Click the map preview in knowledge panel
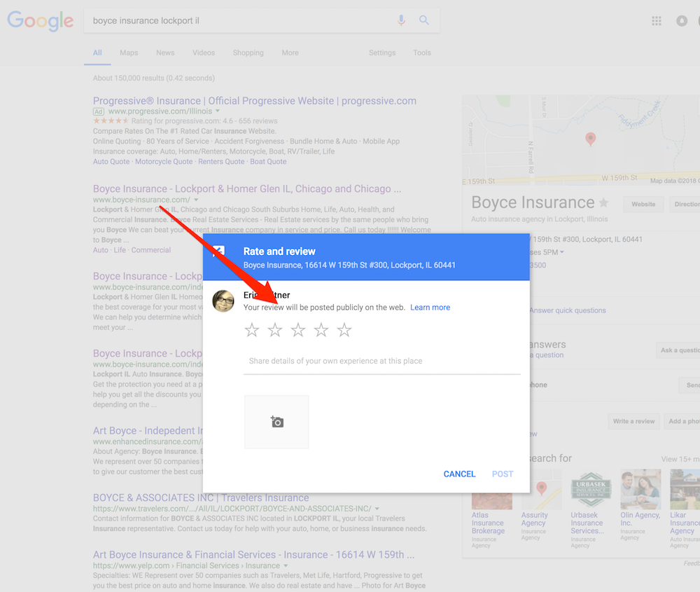The height and width of the screenshot is (592, 700). point(581,140)
